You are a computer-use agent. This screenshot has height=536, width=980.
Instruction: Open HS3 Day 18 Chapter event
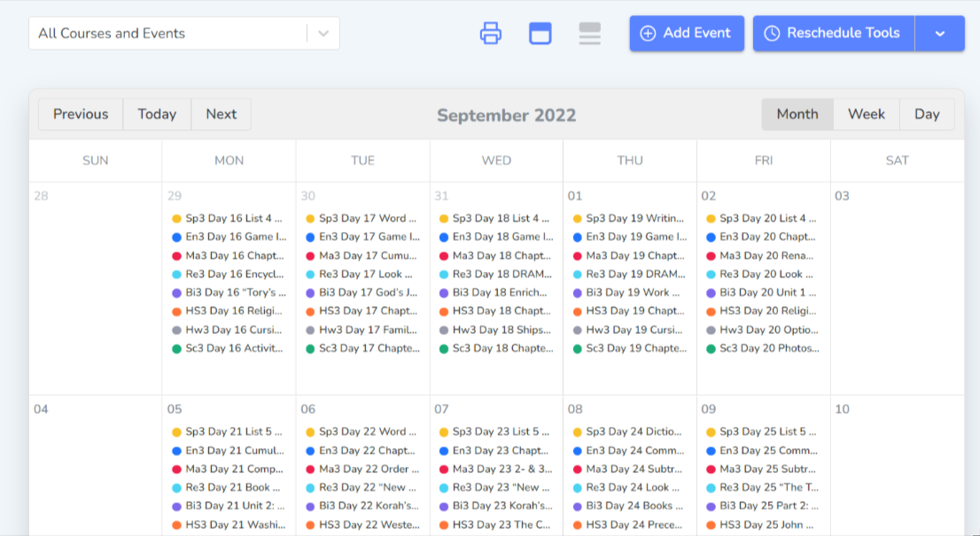pos(495,311)
